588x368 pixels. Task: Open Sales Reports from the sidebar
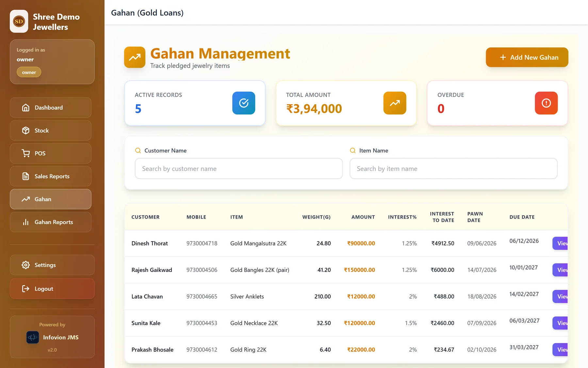click(x=51, y=176)
